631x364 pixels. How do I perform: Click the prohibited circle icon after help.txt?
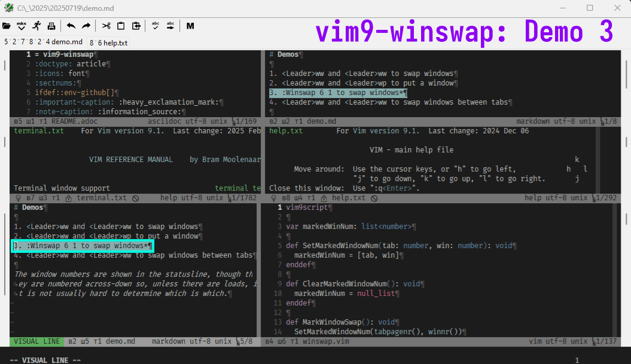click(x=374, y=198)
